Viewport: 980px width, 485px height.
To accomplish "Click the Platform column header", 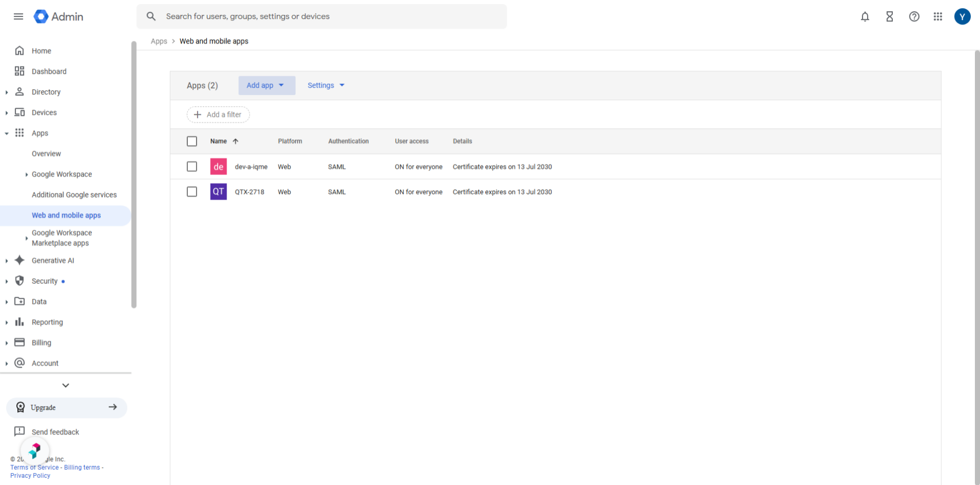I will tap(290, 141).
